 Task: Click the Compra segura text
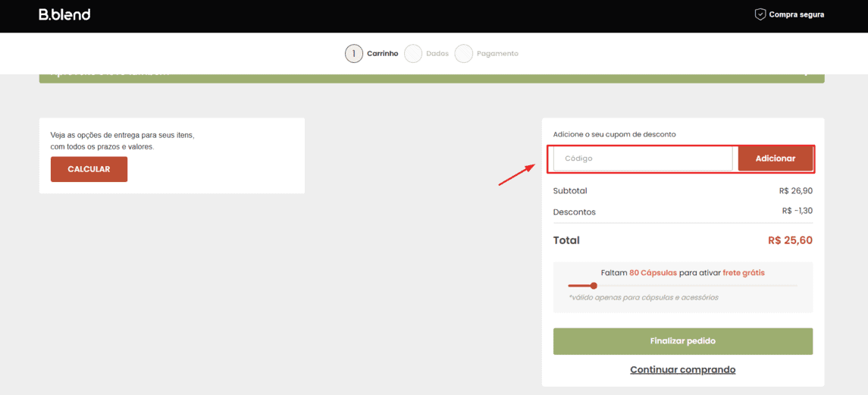coord(797,14)
